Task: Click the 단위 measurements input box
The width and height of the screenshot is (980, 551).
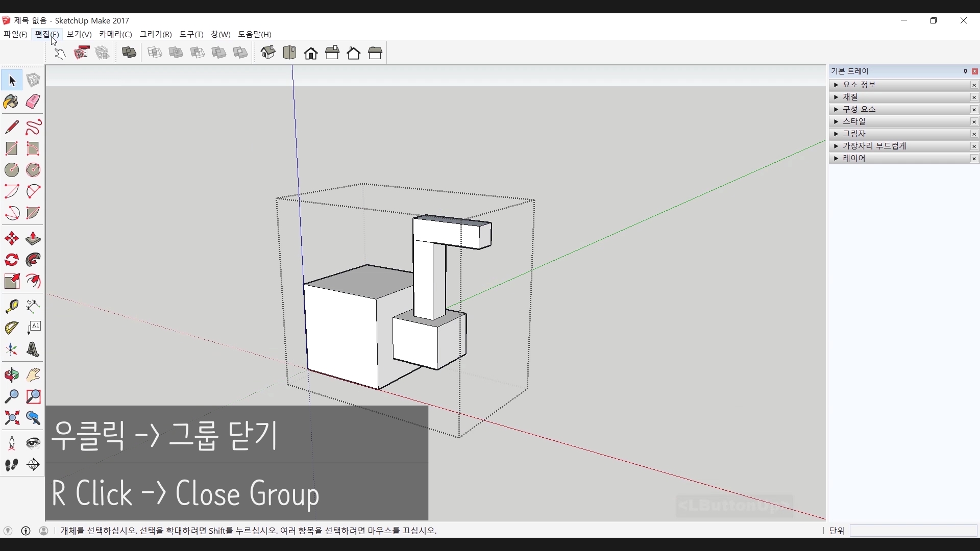Action: point(913,531)
